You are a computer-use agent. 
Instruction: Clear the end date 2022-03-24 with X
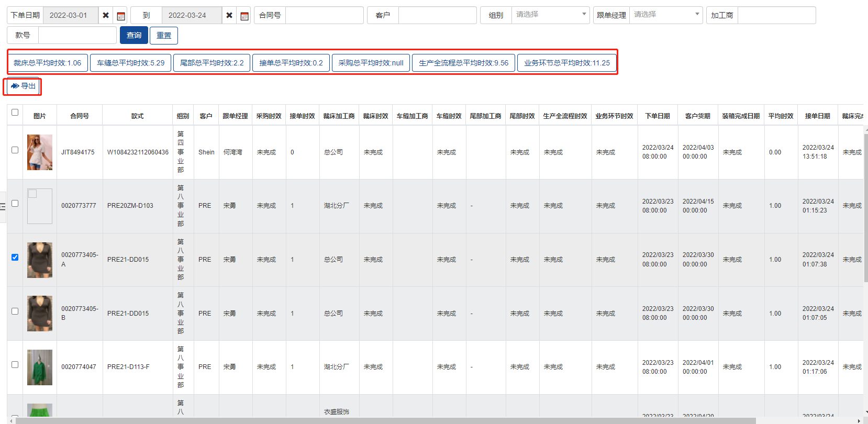[229, 15]
